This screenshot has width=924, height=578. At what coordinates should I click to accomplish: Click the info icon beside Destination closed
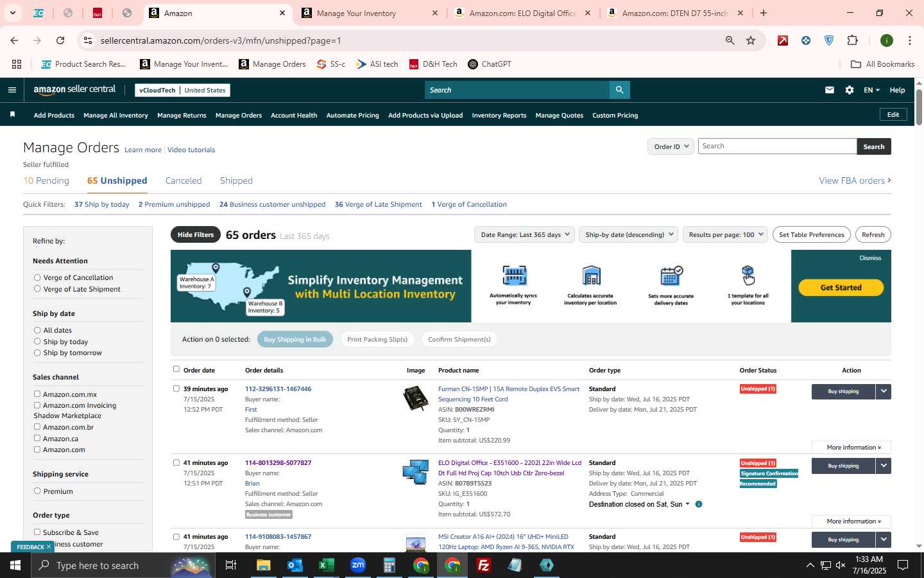pos(699,504)
